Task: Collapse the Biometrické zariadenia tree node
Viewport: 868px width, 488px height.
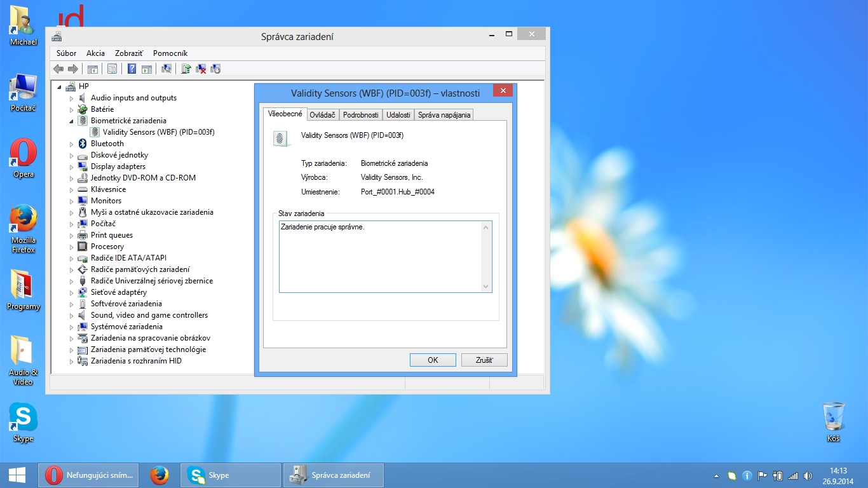Action: click(72, 121)
